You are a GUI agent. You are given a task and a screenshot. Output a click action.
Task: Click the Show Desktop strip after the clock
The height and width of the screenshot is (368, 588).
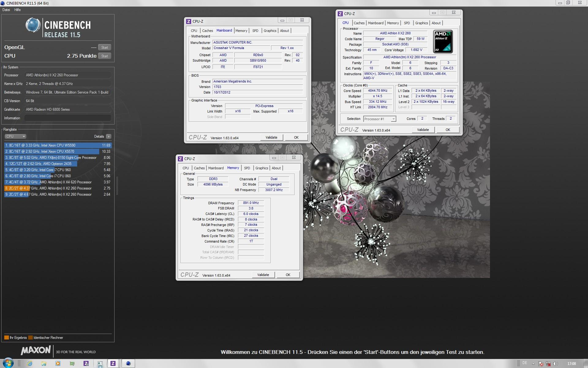point(586,364)
